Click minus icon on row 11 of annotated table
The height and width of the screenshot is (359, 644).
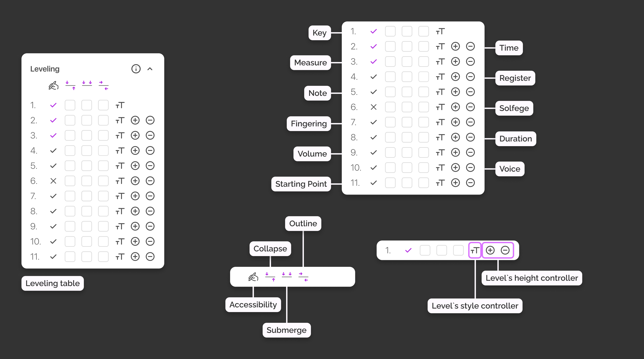(x=470, y=183)
